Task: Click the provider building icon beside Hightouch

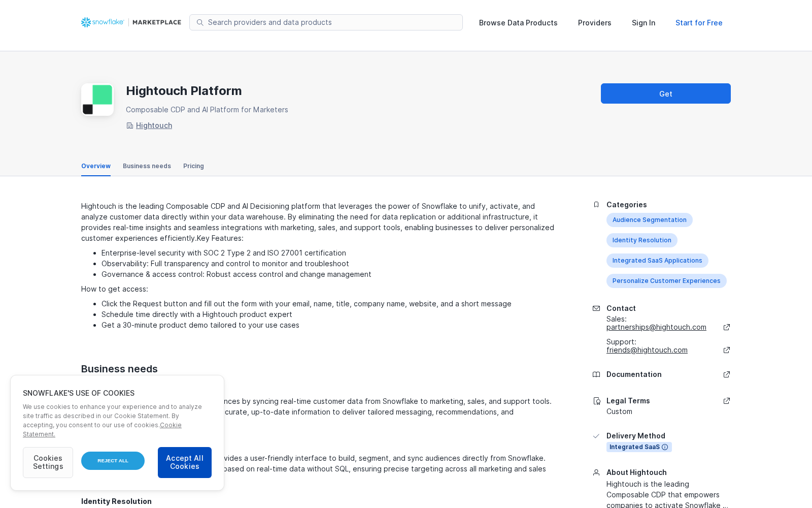Action: [129, 125]
